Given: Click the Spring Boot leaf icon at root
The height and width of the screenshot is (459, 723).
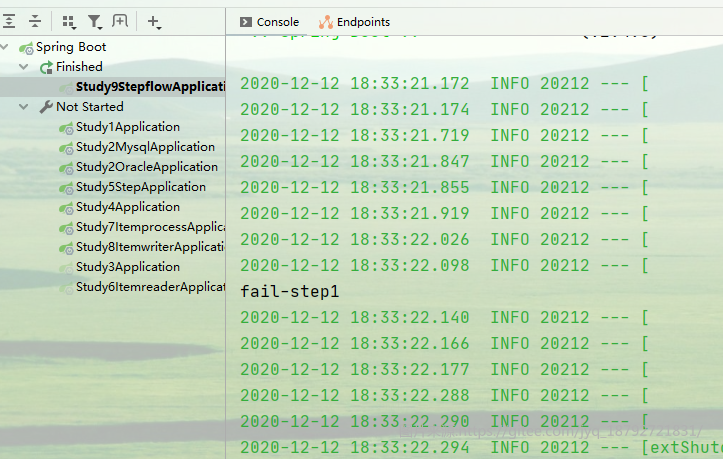Looking at the screenshot, I should pyautogui.click(x=26, y=48).
